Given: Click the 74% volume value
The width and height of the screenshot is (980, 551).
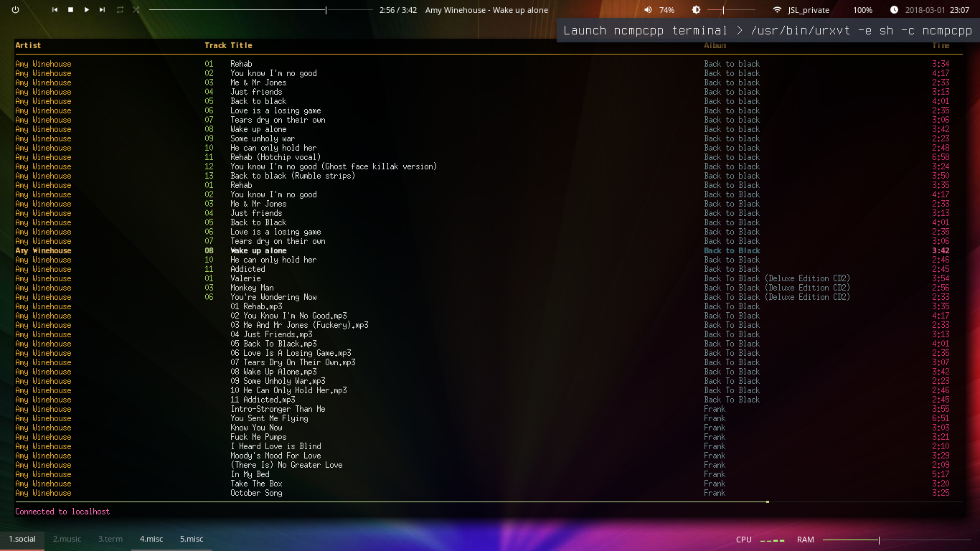Looking at the screenshot, I should click(667, 10).
